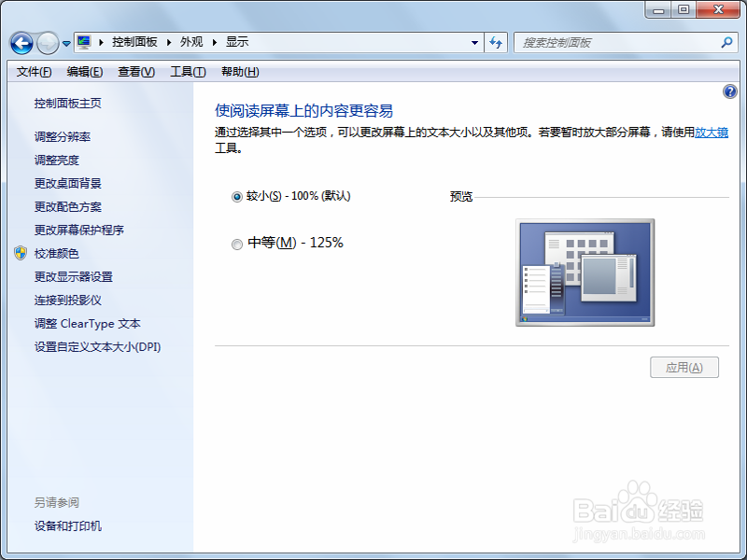This screenshot has width=747, height=560.
Task: Open 更改桌面背景 link
Action: (67, 184)
